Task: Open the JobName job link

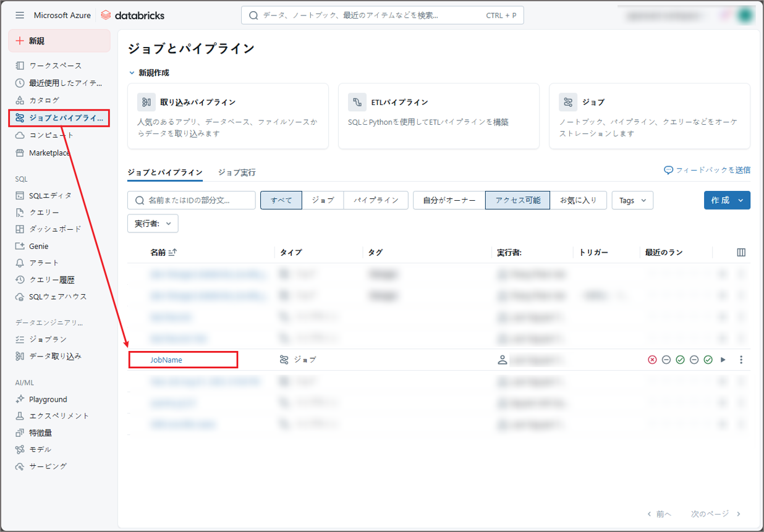Action: 166,360
